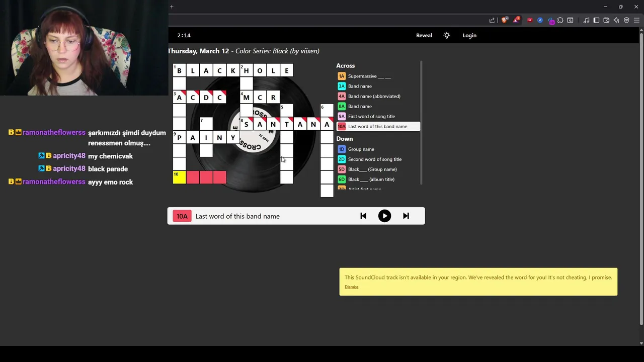This screenshot has height=362, width=644.
Task: Click the 10A badge in the clue bar
Action: pos(182,216)
